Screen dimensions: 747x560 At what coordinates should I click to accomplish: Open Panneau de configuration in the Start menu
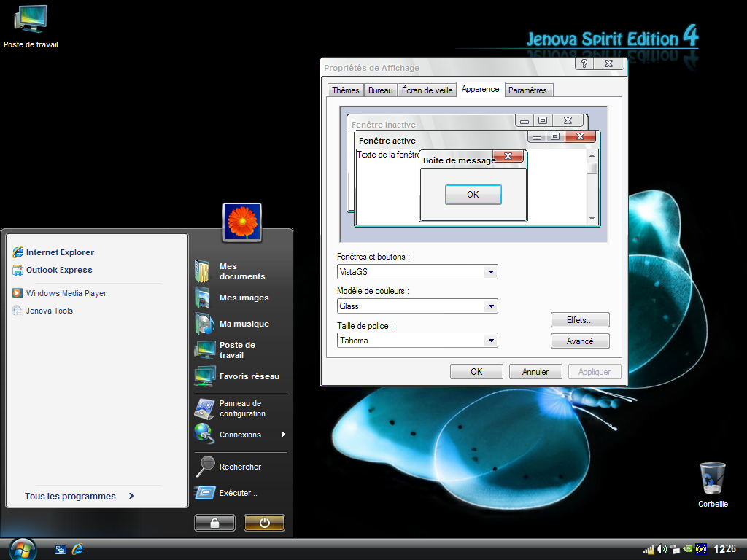pos(231,408)
